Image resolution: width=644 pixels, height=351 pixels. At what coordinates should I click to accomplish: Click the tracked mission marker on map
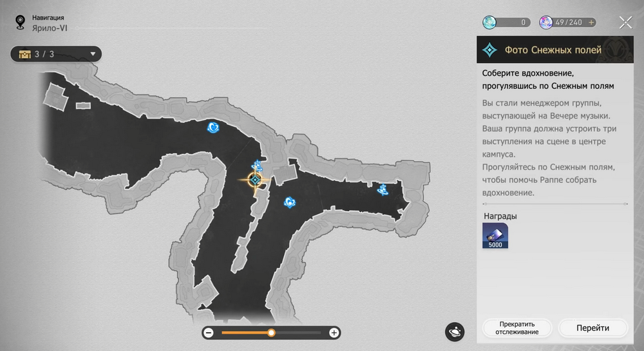coord(255,180)
